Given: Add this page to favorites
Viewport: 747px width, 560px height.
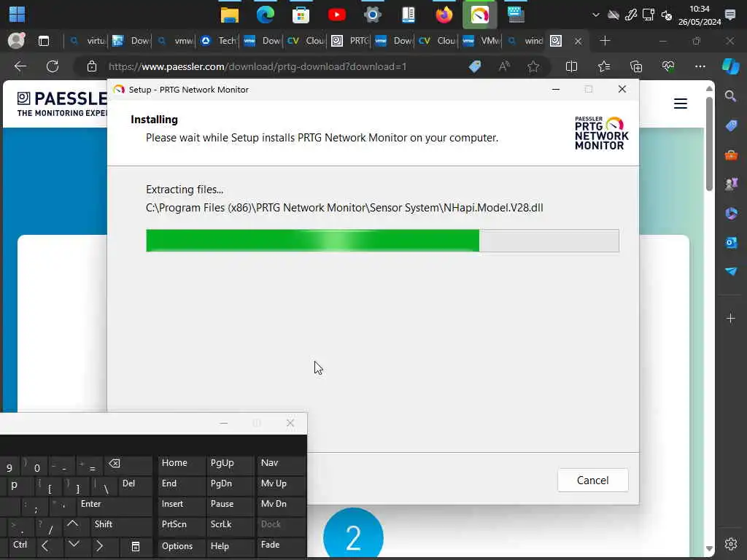Looking at the screenshot, I should (533, 66).
